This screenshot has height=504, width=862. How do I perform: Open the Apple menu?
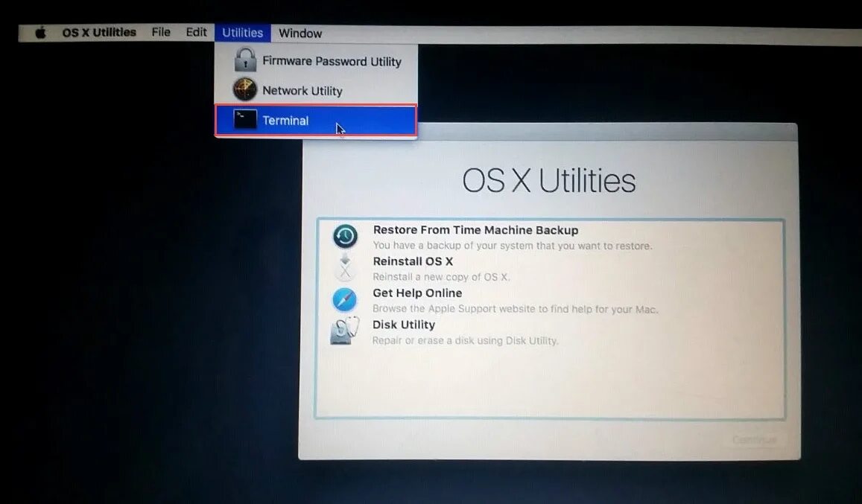pos(41,33)
